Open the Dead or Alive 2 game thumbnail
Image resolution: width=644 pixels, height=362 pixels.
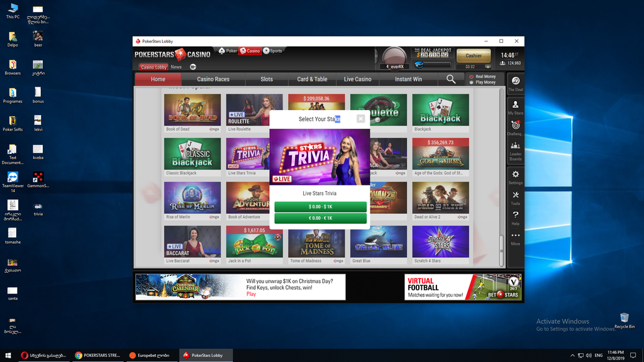441,198
